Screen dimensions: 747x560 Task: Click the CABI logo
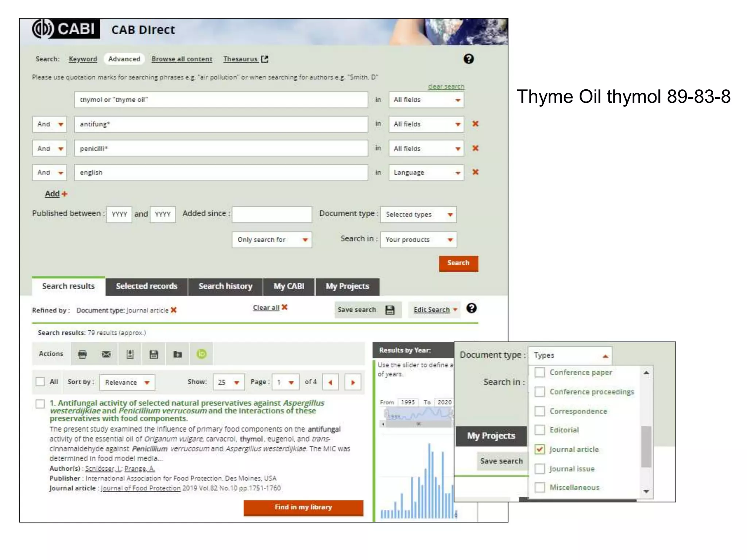click(66, 28)
